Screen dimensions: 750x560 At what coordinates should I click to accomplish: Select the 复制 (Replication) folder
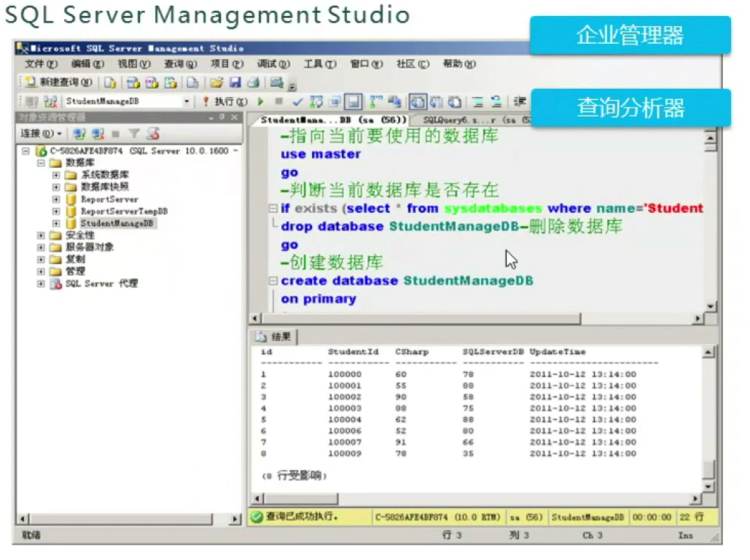pyautogui.click(x=75, y=259)
